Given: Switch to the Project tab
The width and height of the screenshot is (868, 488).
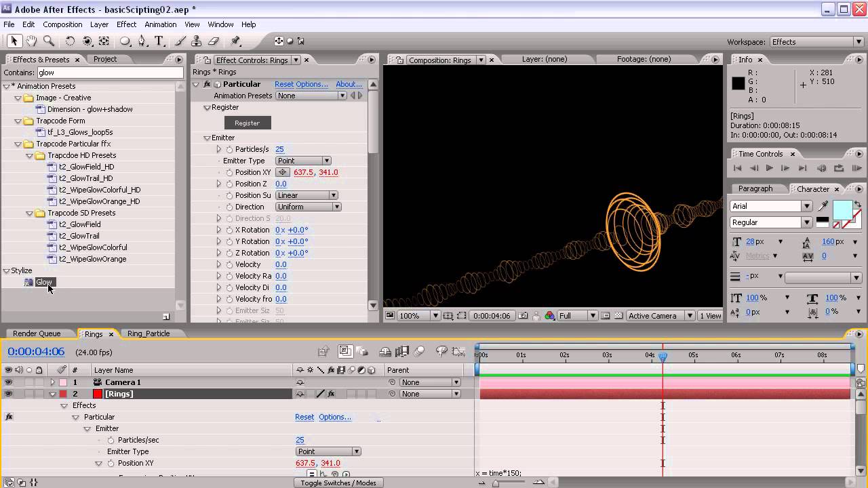Looking at the screenshot, I should (x=105, y=60).
